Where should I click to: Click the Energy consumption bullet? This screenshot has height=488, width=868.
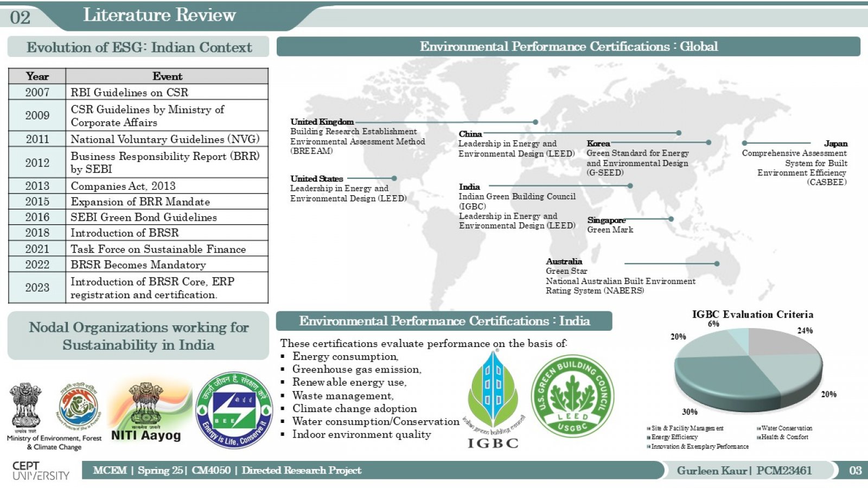(x=346, y=357)
